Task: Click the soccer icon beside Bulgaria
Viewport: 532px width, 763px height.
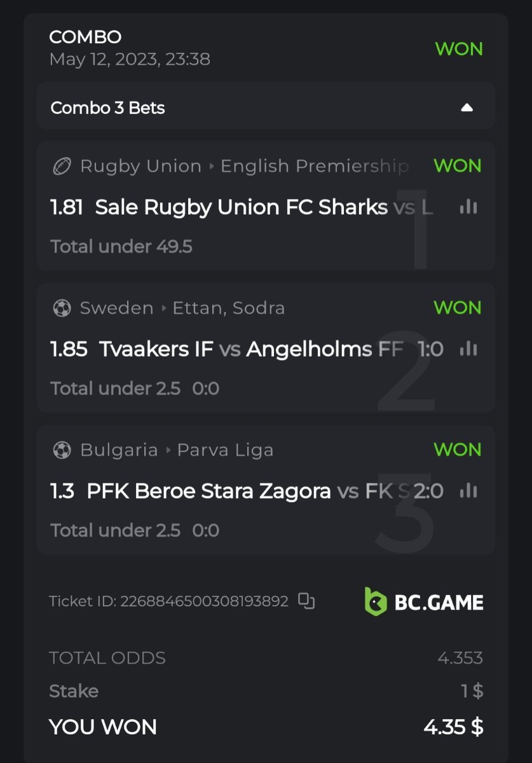Action: coord(62,450)
